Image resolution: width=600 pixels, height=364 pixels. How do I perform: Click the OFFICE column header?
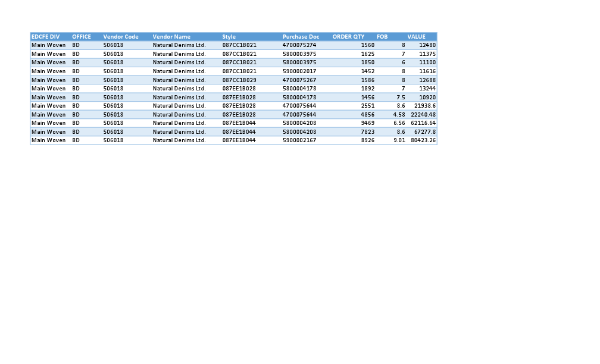click(x=81, y=36)
